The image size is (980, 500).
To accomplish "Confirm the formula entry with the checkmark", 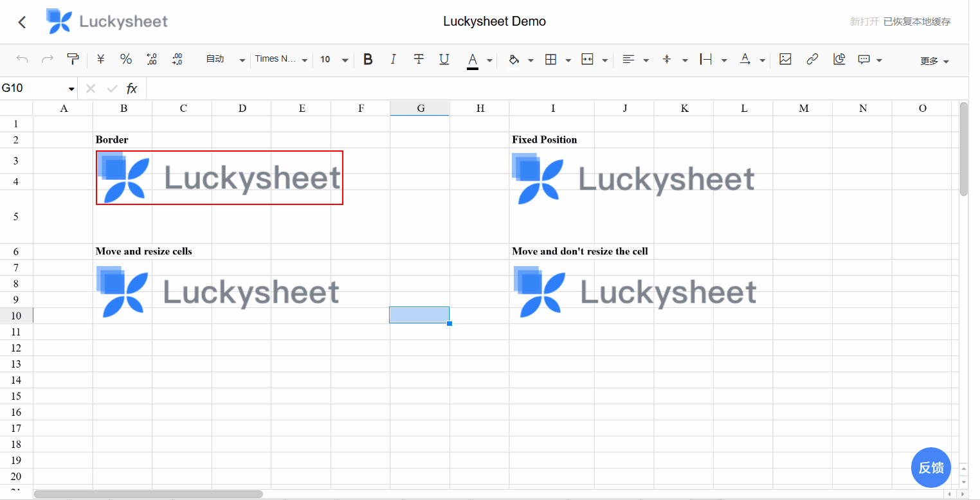I will (x=112, y=89).
